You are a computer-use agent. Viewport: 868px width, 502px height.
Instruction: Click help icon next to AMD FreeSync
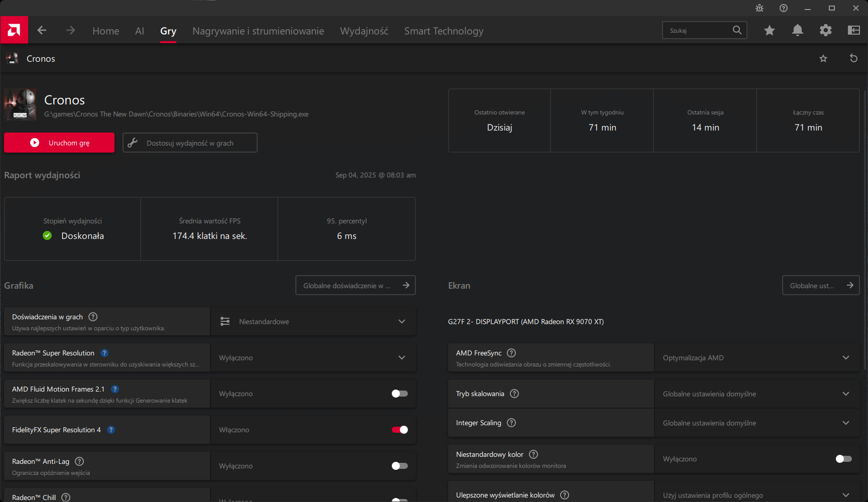[x=511, y=353]
